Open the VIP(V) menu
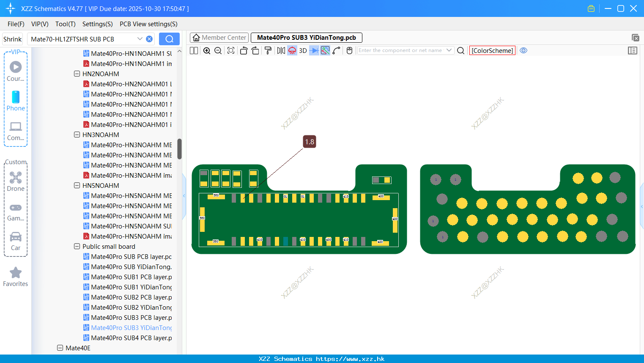The image size is (644, 363). pyautogui.click(x=40, y=24)
